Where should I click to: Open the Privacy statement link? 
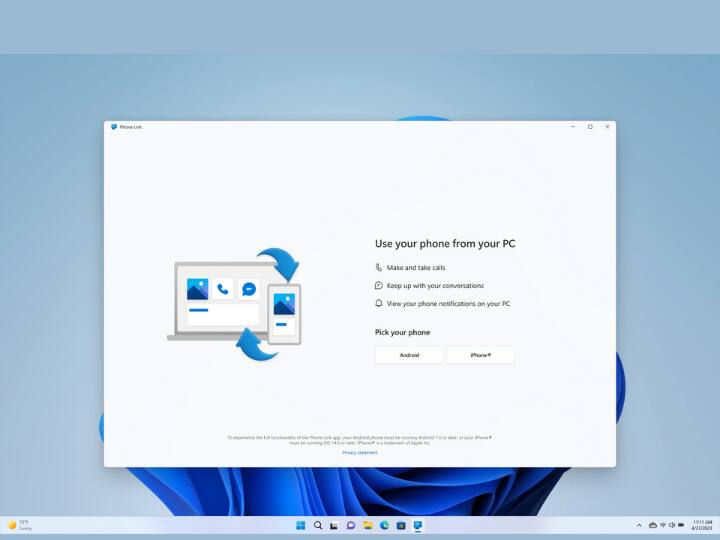coord(360,453)
